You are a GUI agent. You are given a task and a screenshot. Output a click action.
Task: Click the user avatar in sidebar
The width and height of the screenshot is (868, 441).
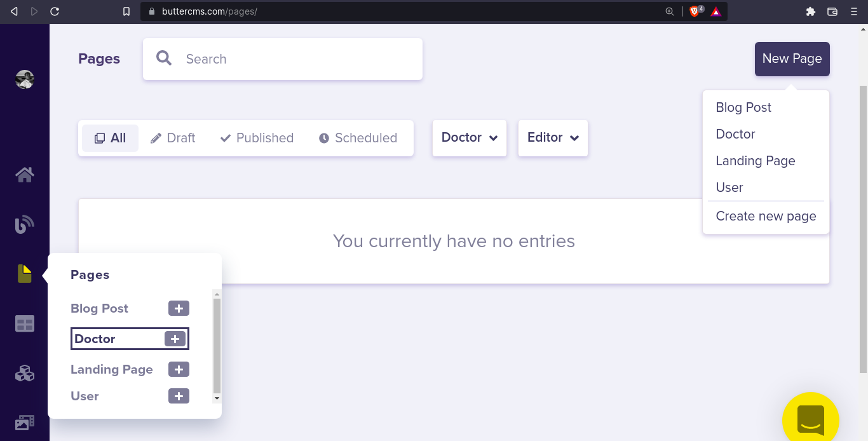click(x=25, y=79)
